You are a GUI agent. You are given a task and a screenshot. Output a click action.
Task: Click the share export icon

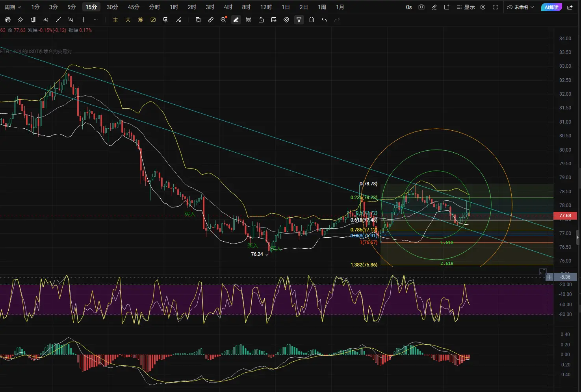570,7
